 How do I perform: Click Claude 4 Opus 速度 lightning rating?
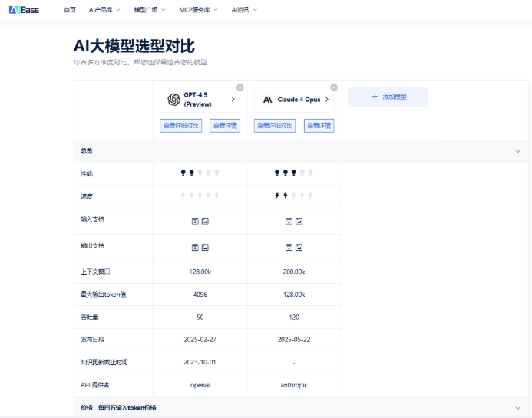(294, 196)
